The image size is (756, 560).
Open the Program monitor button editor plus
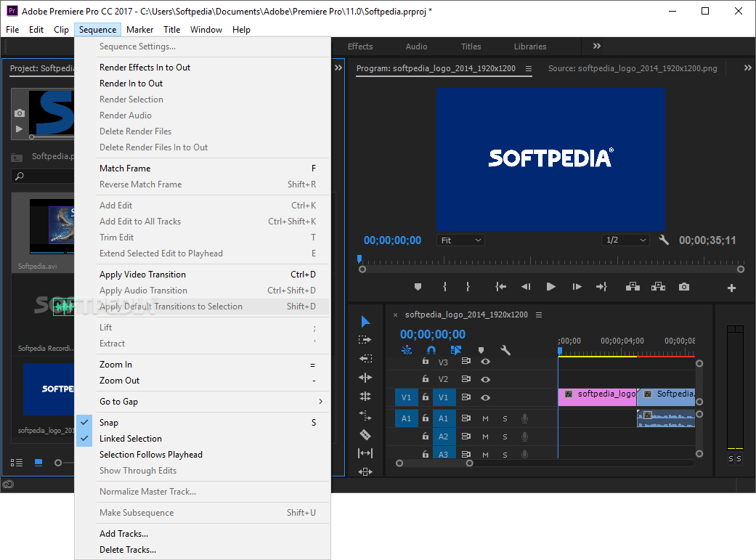[x=731, y=288]
